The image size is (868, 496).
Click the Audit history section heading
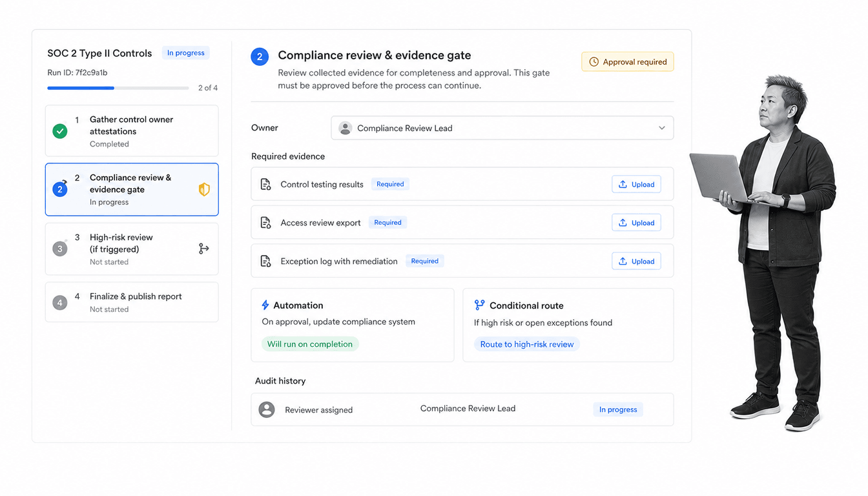click(x=280, y=381)
